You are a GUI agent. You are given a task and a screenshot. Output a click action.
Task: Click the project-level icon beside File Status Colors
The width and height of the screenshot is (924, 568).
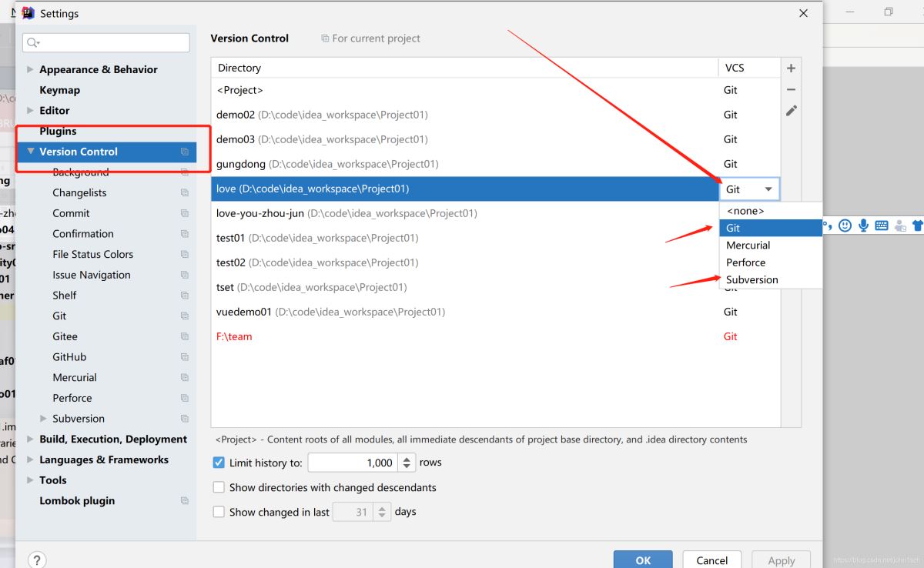[x=185, y=254]
